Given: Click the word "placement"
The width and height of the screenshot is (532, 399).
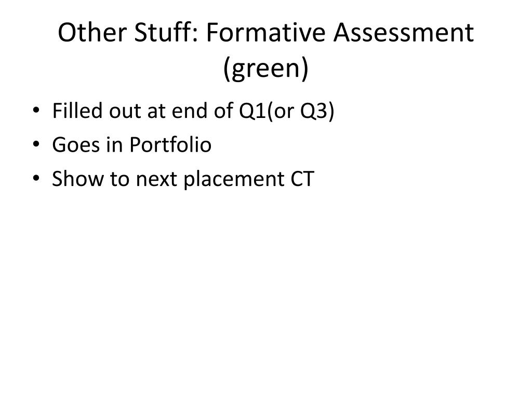Looking at the screenshot, I should [x=234, y=179].
